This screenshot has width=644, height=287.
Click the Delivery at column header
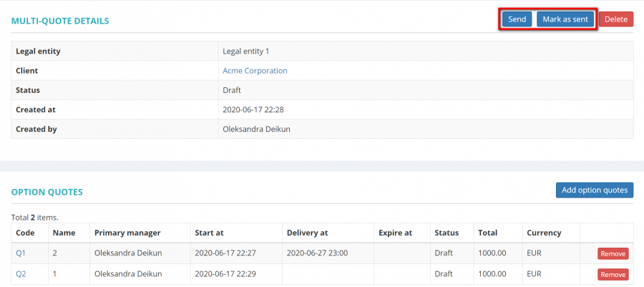(307, 233)
